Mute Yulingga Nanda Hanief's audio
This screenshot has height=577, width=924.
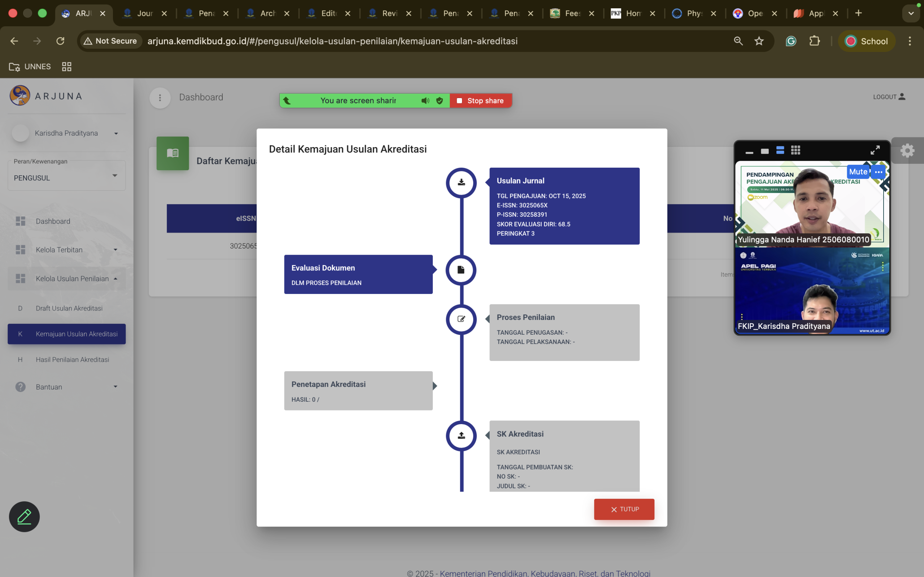coord(858,171)
